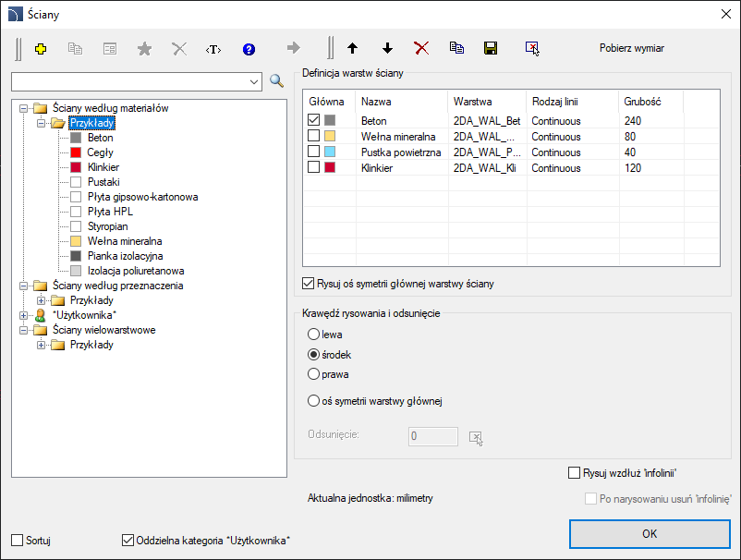Check Główna checkbox for Wełna mineralna layer
The image size is (741, 560).
(x=313, y=136)
